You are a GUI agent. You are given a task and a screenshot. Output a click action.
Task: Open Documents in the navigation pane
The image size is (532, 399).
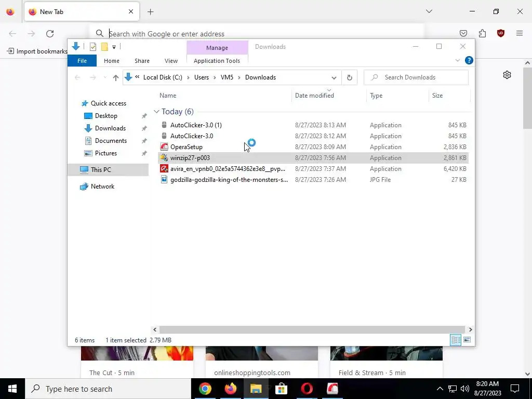click(111, 140)
